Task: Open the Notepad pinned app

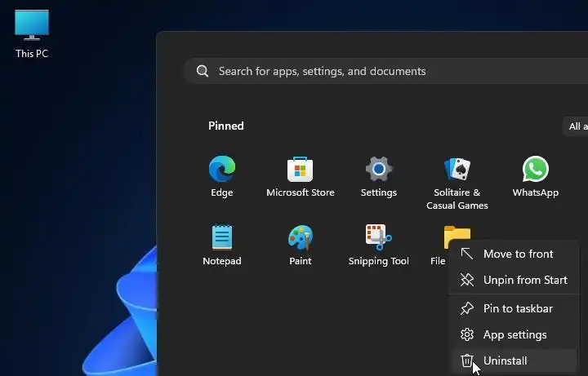Action: [222, 245]
